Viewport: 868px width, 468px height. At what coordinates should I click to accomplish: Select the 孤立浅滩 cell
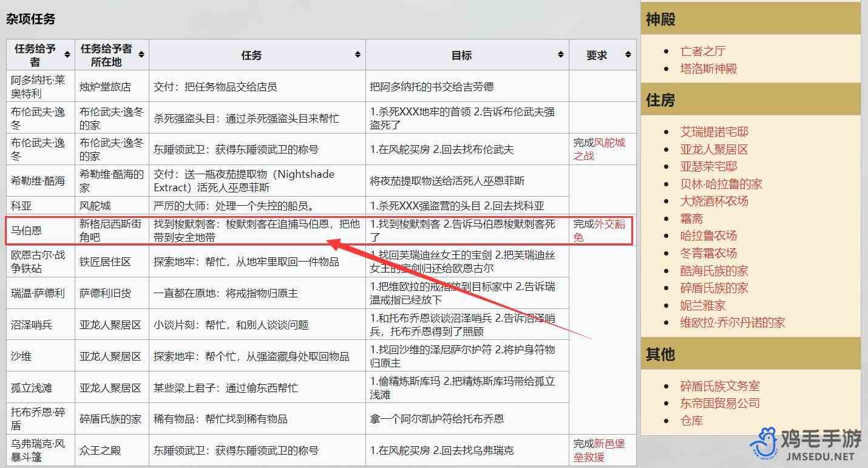tap(41, 388)
